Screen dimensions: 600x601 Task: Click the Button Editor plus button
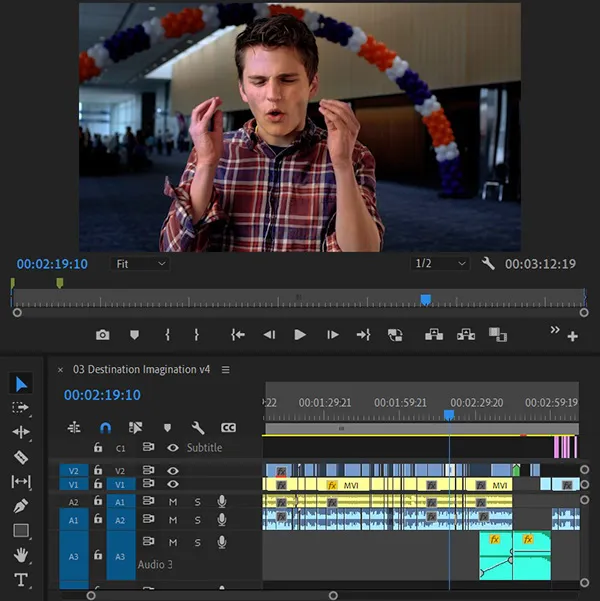(x=573, y=337)
